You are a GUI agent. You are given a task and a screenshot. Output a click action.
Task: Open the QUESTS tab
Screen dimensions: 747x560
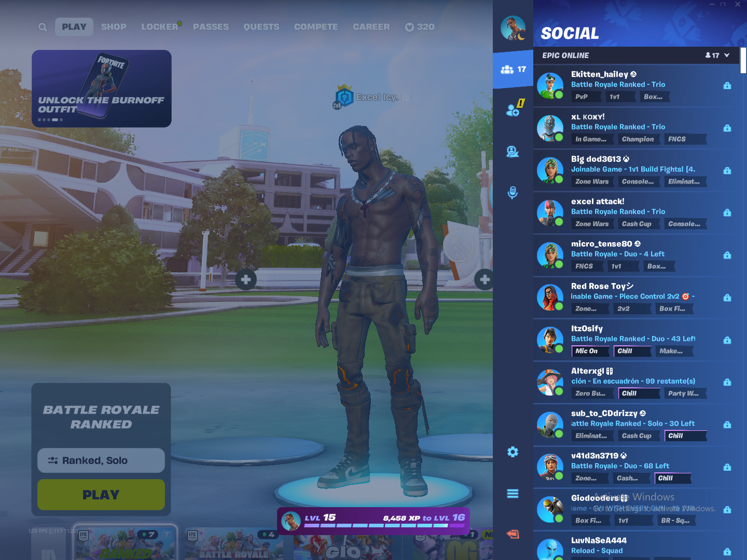pos(261,27)
